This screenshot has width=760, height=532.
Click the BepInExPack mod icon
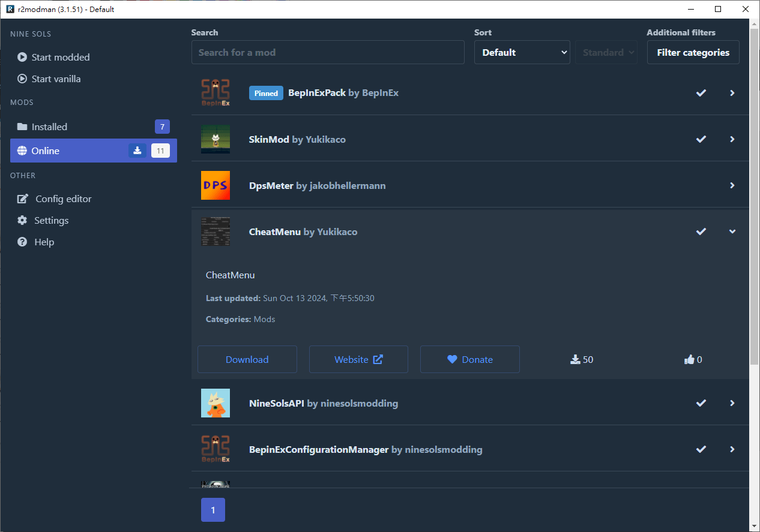click(215, 93)
